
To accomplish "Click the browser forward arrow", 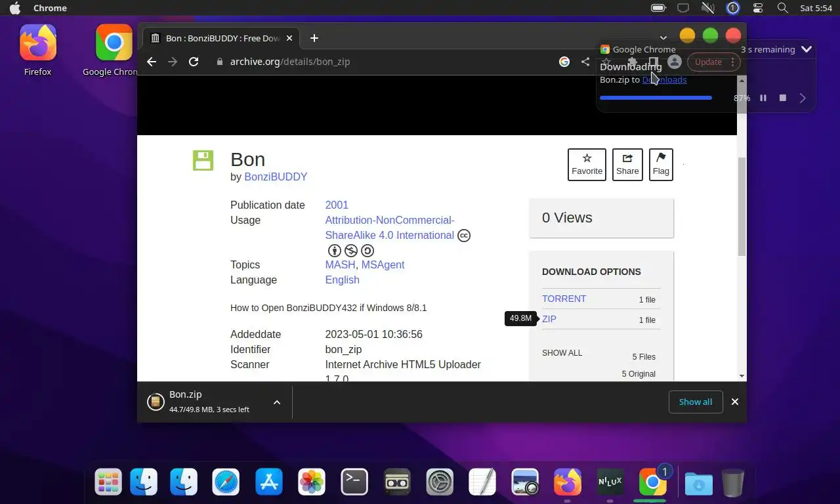I will tap(173, 62).
